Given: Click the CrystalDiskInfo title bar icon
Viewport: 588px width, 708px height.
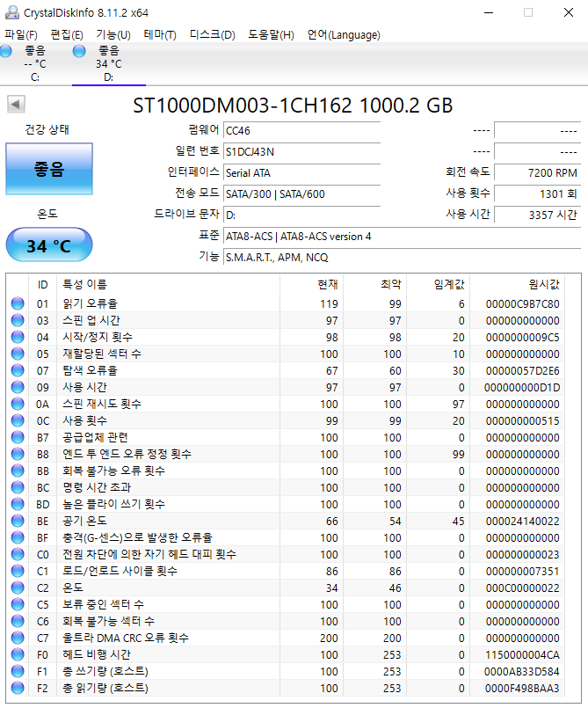Looking at the screenshot, I should 12,12.
